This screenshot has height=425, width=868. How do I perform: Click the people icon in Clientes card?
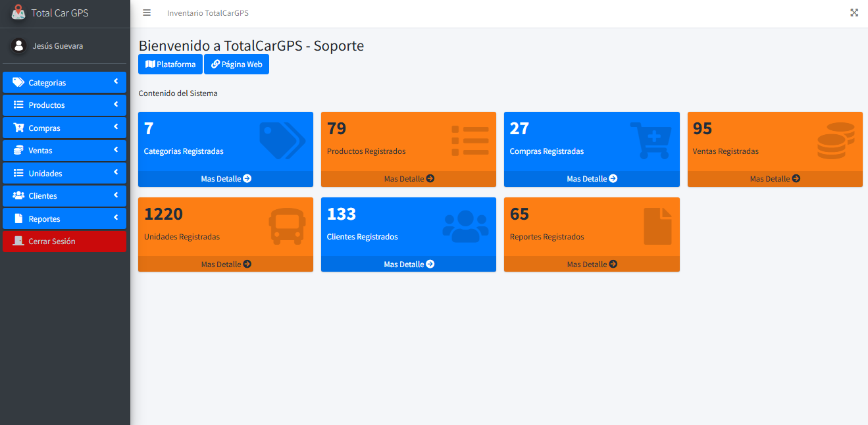tap(465, 226)
